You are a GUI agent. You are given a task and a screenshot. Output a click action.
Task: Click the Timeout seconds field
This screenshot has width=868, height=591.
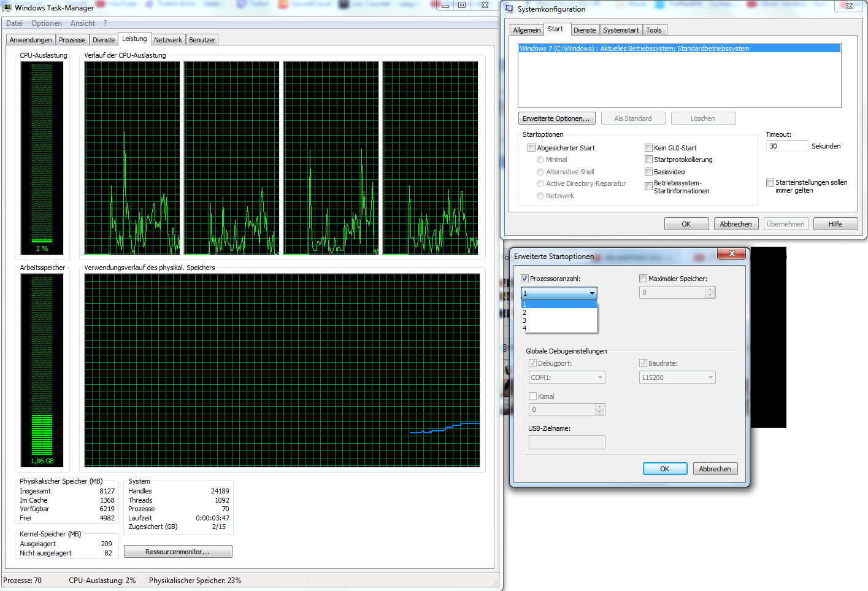pos(787,146)
